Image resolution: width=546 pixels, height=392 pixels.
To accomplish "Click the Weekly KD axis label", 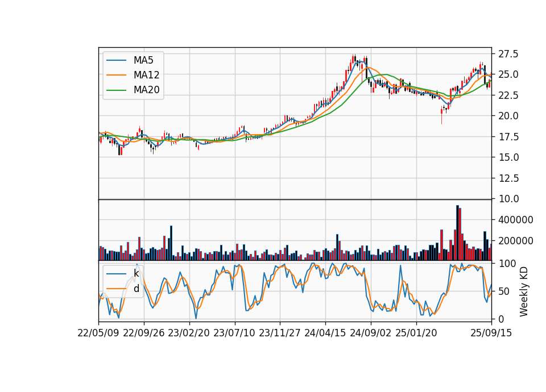I will [x=523, y=291].
